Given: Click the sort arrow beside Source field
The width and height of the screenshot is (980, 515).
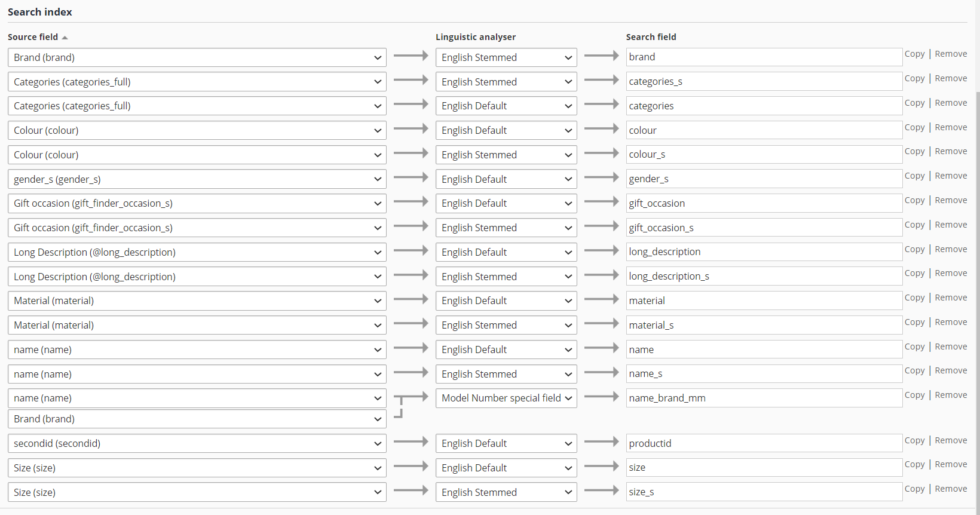Looking at the screenshot, I should pos(65,38).
